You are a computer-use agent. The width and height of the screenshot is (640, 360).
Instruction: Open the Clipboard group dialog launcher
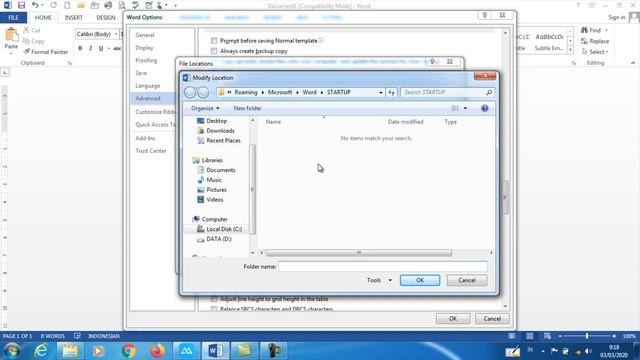(69, 63)
